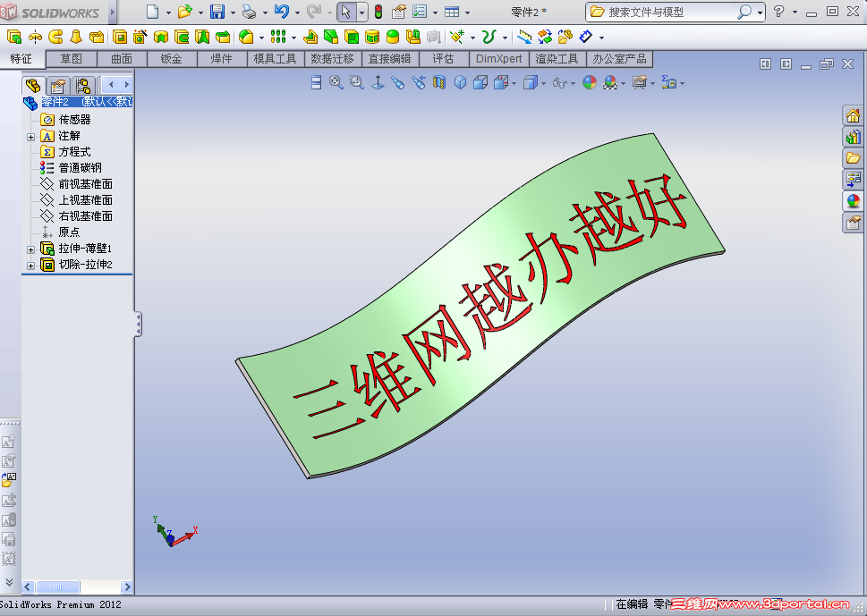Open the Help question mark dropdown arrow

pos(795,12)
